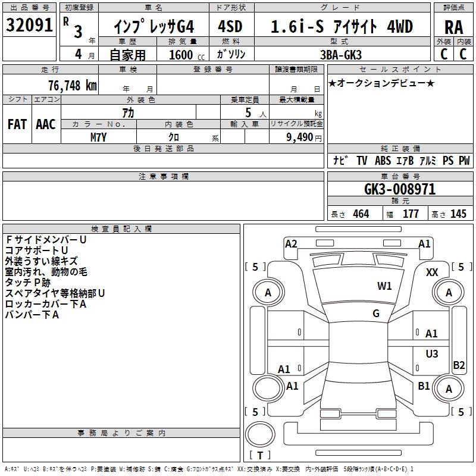Click the U3 dent mark on diagram
This screenshot has width=476, height=476.
click(x=432, y=353)
